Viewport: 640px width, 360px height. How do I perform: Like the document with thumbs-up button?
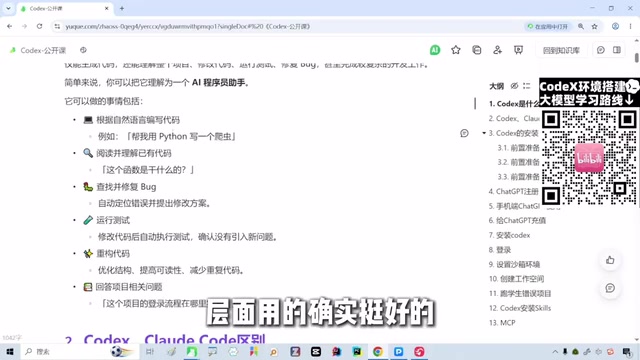[x=610, y=260]
